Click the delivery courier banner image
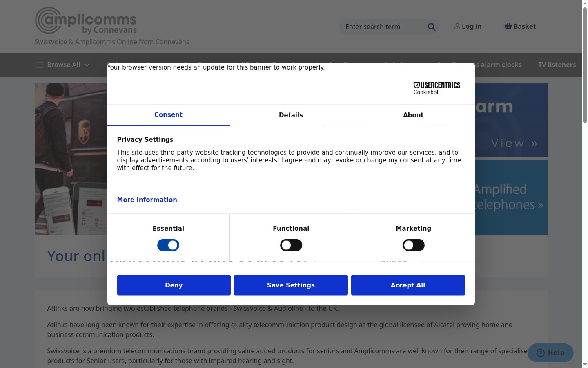Image resolution: width=588 pixels, height=368 pixels. pyautogui.click(x=71, y=159)
